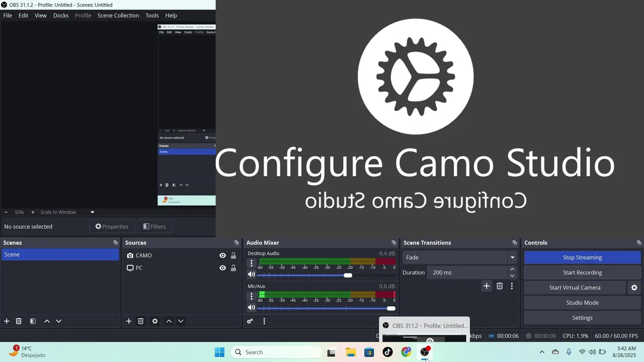Add a new scene with plus icon
The image size is (644, 362).
tap(7, 321)
